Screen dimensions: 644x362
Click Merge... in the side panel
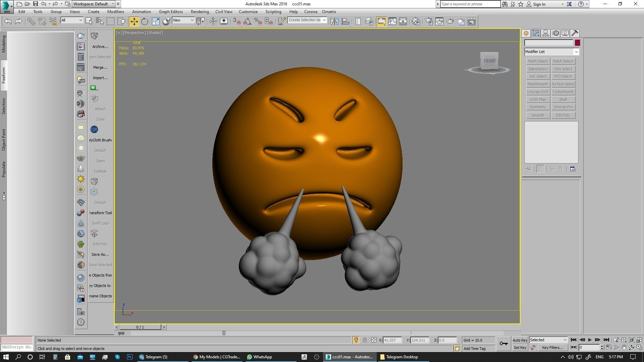click(x=100, y=67)
